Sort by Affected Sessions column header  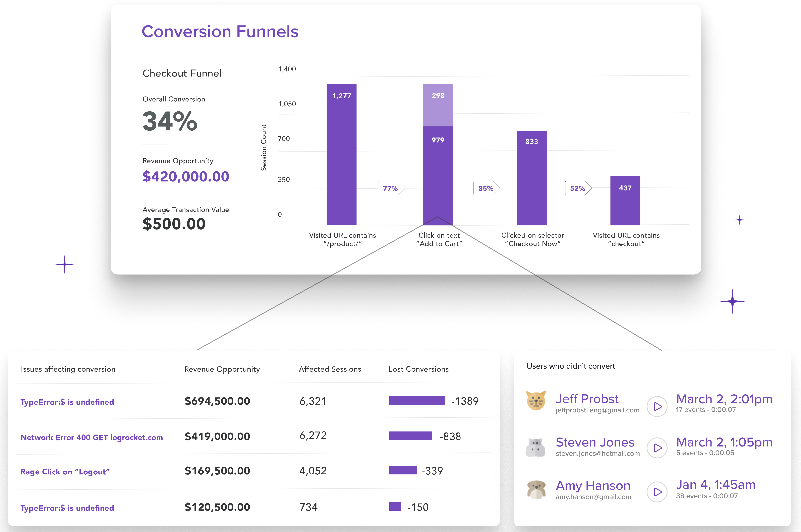point(330,369)
